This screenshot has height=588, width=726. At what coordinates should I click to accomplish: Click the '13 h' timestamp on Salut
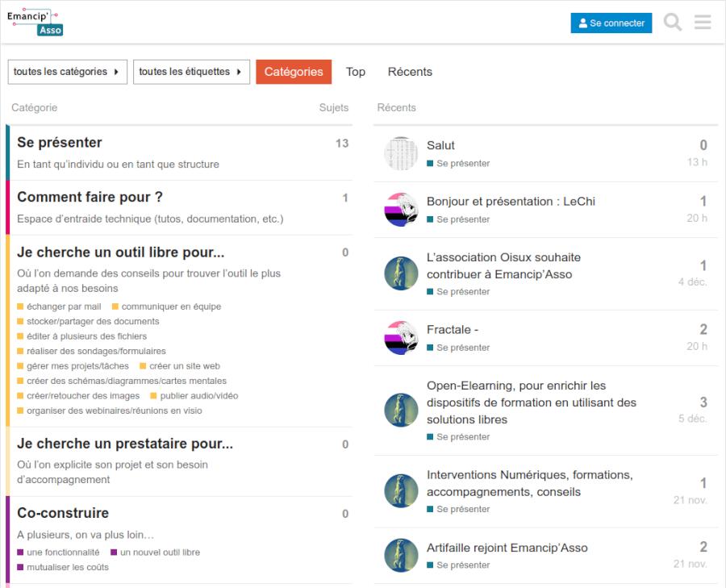[x=697, y=162]
